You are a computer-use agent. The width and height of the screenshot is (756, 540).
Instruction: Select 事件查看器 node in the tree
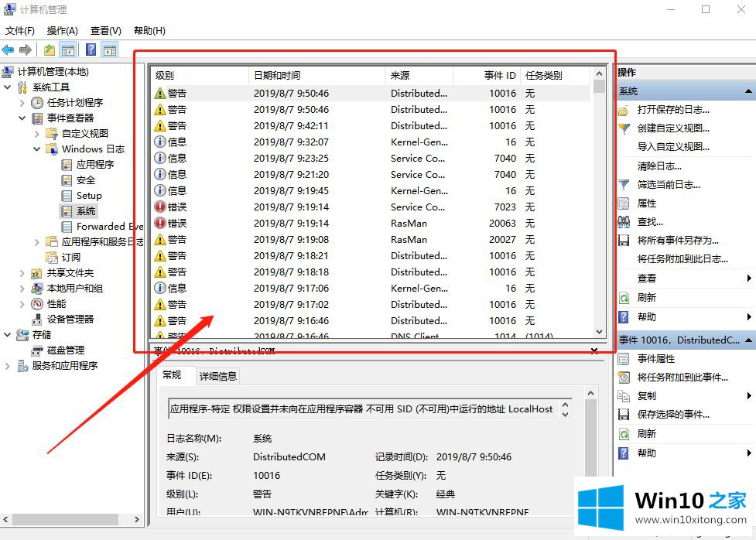(70, 118)
